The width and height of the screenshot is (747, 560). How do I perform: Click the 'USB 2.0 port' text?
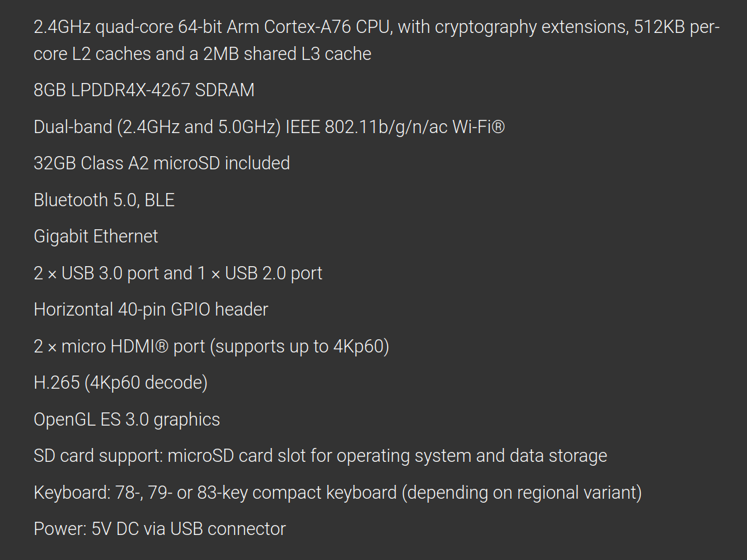tap(274, 274)
